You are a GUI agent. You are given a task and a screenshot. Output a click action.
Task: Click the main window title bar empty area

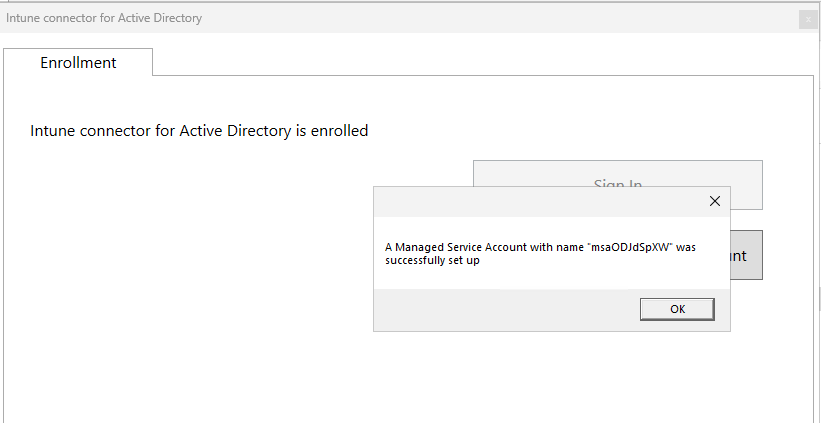click(x=500, y=19)
